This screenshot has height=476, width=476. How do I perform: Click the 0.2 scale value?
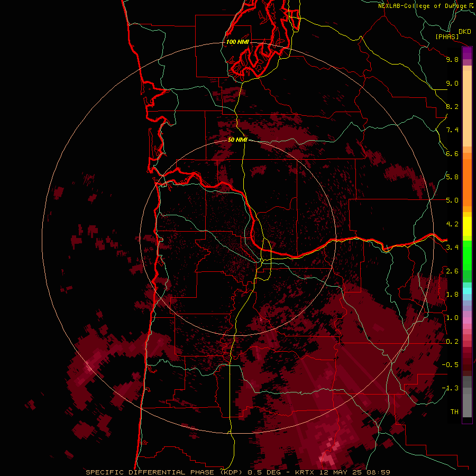coord(452,342)
